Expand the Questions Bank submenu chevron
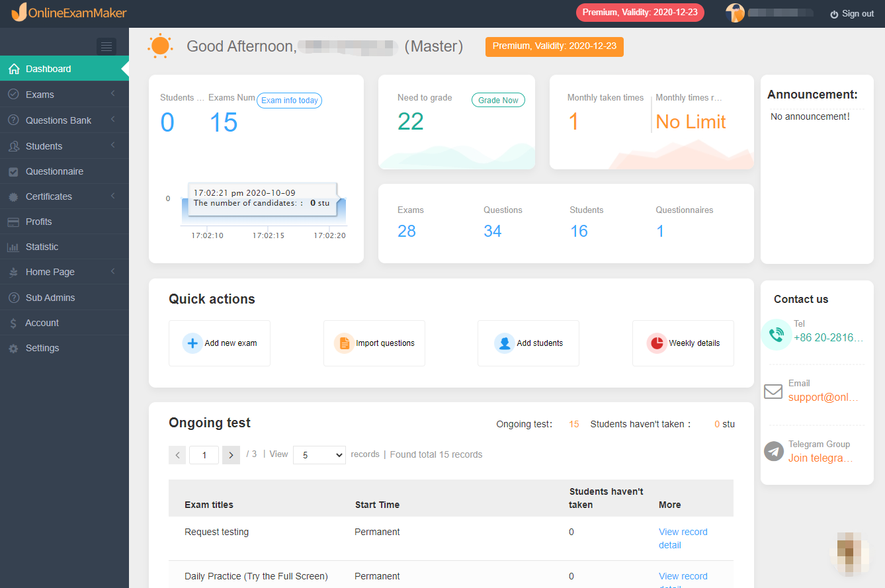The width and height of the screenshot is (885, 588). (113, 120)
